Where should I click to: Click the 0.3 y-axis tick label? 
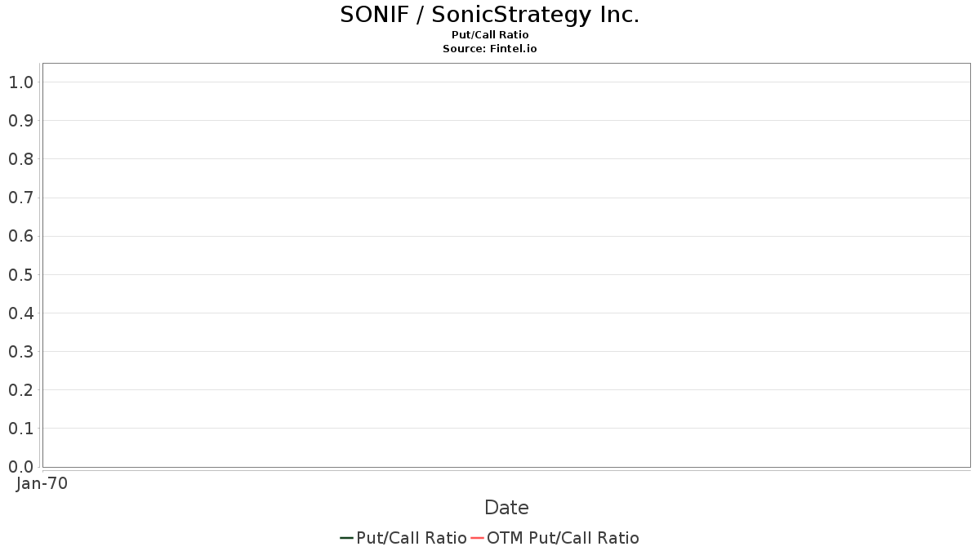coord(20,352)
